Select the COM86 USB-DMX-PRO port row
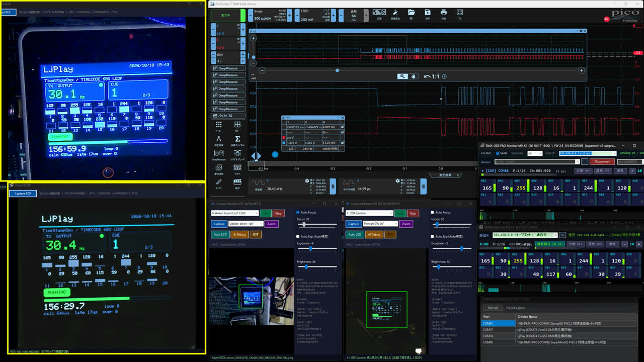Viewport: 644px width, 362px height. click(562, 342)
